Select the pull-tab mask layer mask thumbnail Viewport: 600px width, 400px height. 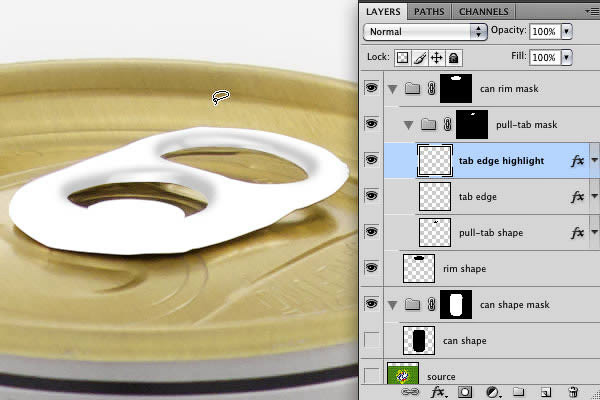pyautogui.click(x=472, y=125)
